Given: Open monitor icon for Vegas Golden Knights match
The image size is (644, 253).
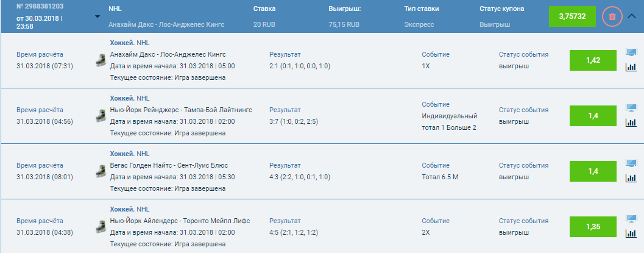Looking at the screenshot, I should coord(631,163).
